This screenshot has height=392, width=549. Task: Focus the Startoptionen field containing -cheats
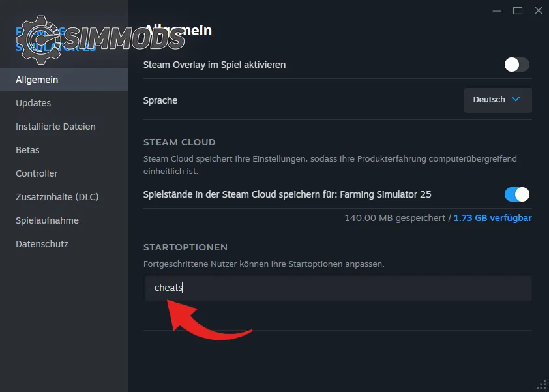tap(337, 288)
